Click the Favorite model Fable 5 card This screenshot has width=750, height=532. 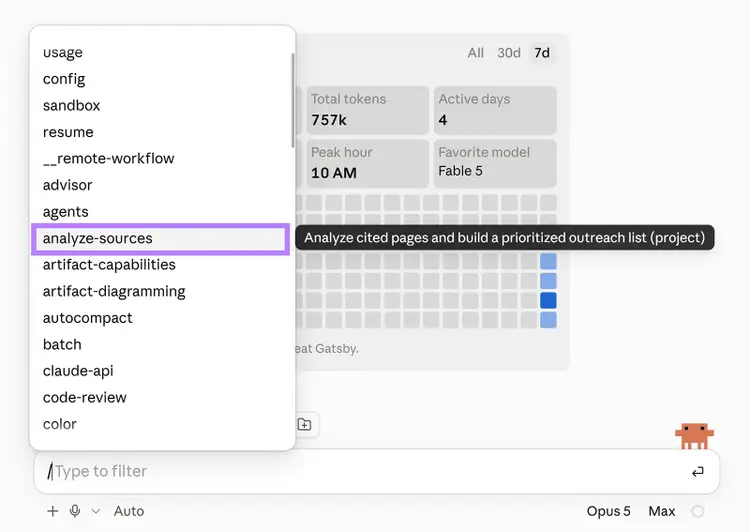(495, 164)
